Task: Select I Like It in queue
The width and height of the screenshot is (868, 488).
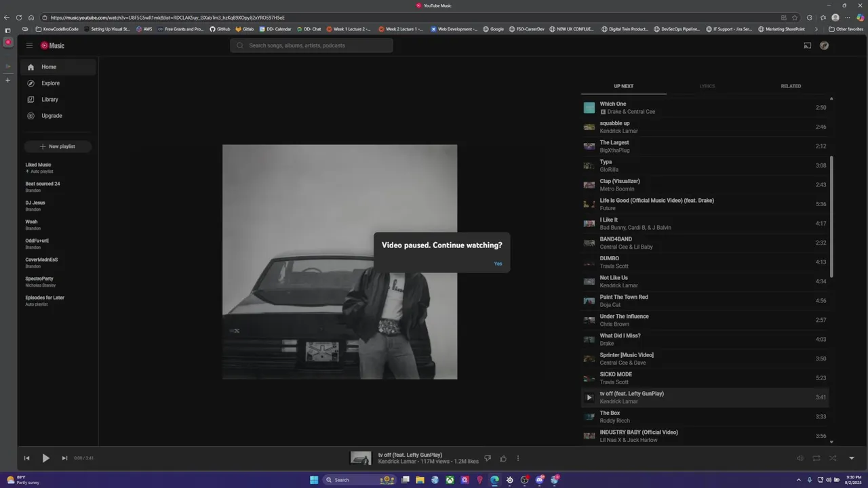Action: click(x=705, y=224)
